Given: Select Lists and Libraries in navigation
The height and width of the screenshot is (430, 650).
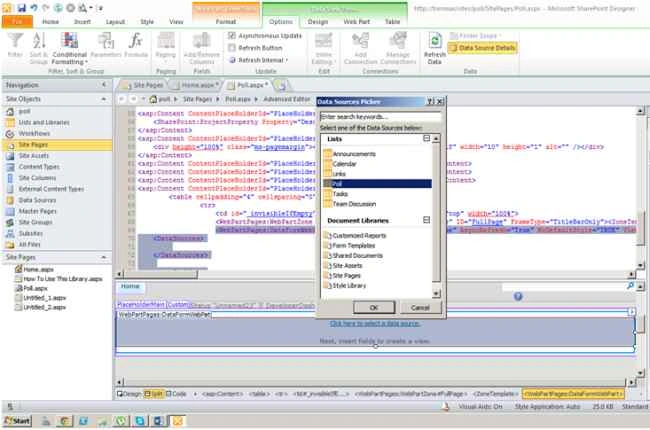Looking at the screenshot, I should (44, 122).
